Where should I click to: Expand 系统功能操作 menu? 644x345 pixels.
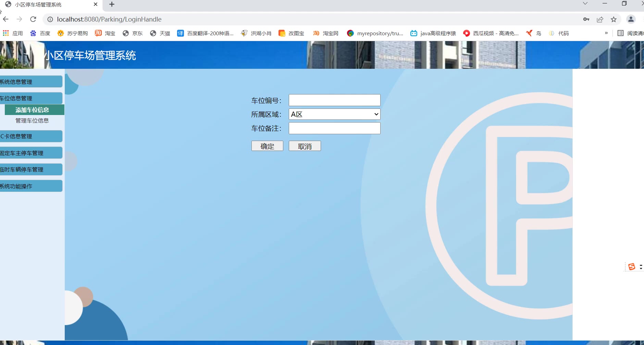[31, 186]
